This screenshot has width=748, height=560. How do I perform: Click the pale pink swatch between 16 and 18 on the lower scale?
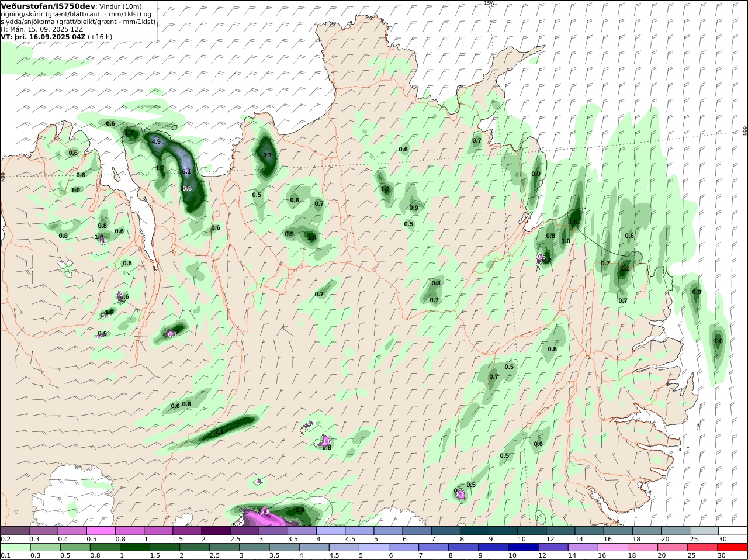click(613, 547)
